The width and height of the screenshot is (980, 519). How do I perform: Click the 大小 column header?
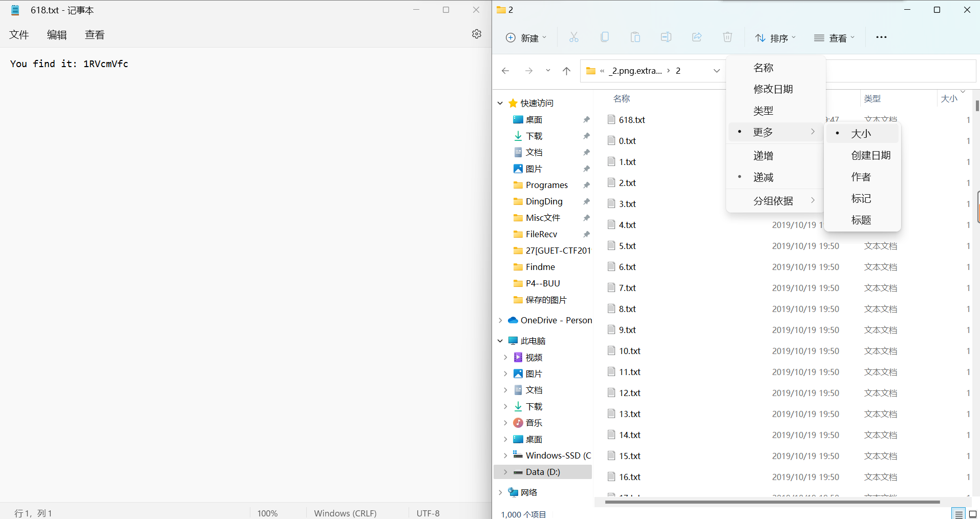(949, 98)
